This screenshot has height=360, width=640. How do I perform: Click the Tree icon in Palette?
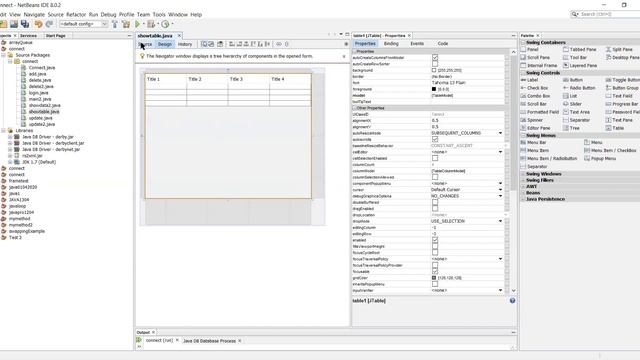click(x=565, y=128)
